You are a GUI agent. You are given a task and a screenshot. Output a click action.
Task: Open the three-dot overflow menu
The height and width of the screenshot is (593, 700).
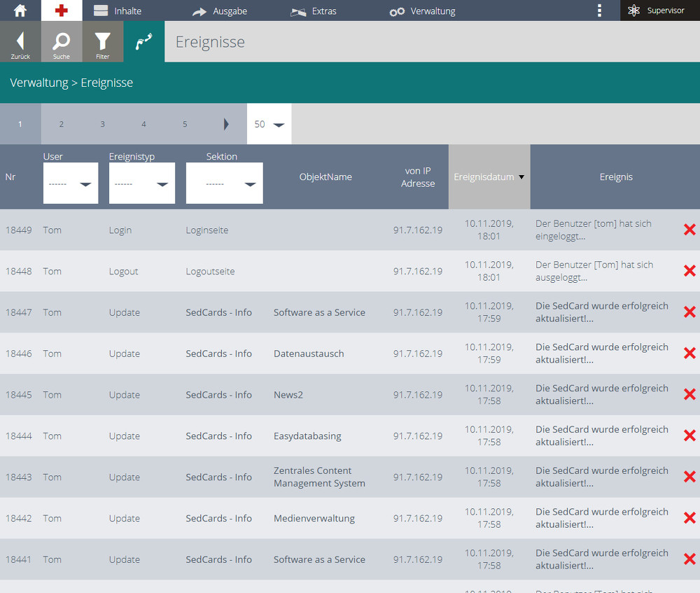point(599,11)
